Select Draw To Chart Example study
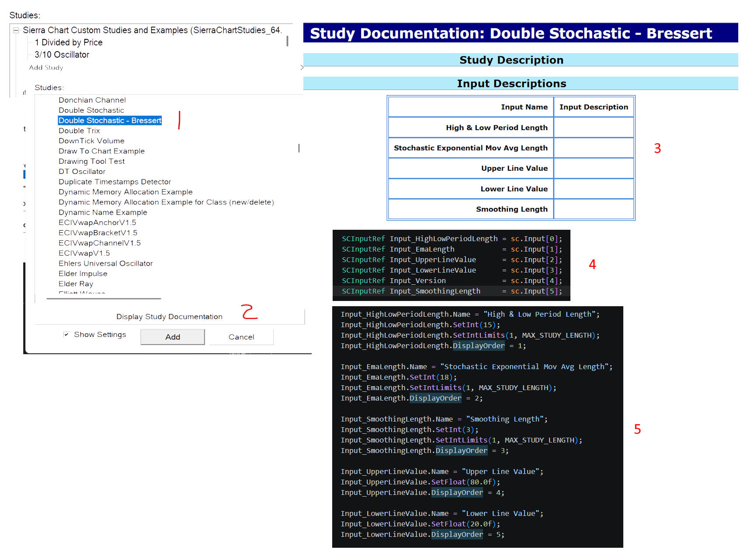754x560 pixels. coord(101,151)
